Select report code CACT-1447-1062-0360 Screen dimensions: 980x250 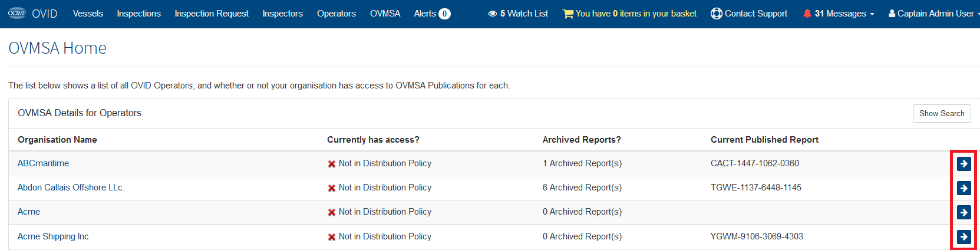coord(755,163)
